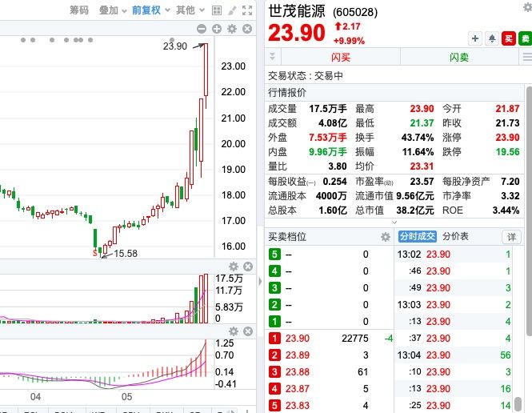Click the right-side vertical scrollbar
Image resolution: width=532 pixels, height=413 pixels.
[529, 211]
